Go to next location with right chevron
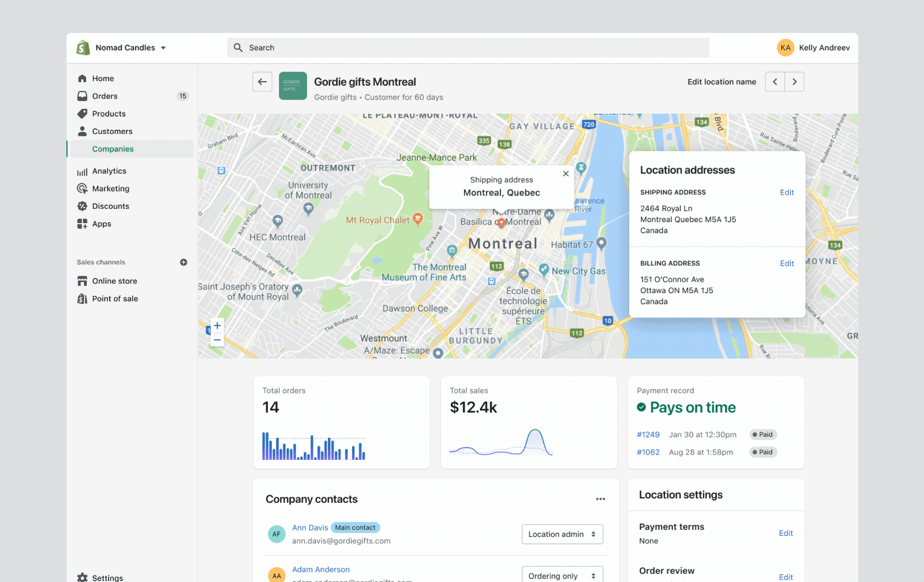This screenshot has height=582, width=924. click(794, 81)
